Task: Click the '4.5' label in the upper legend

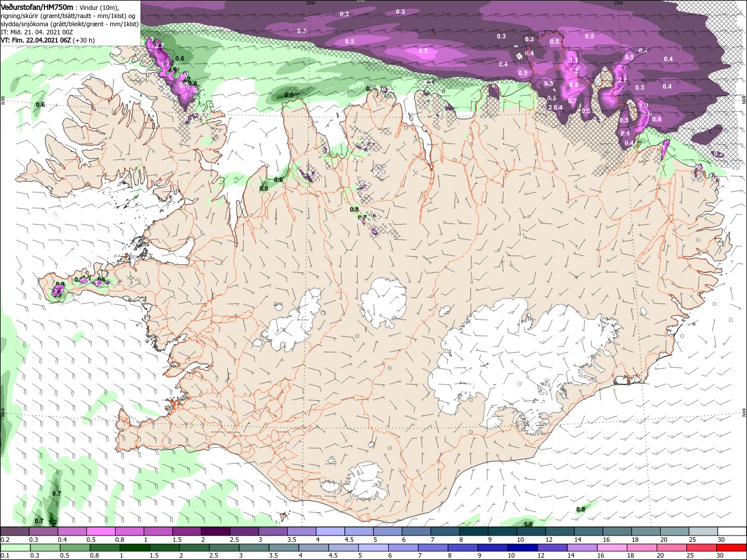Action: click(349, 540)
